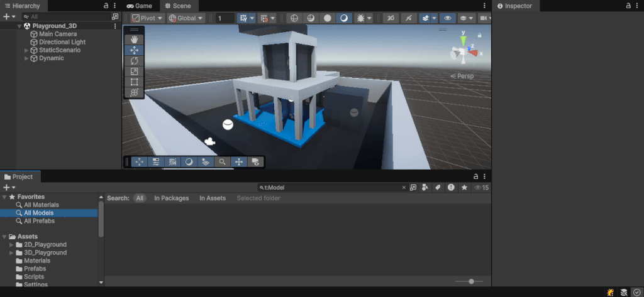The width and height of the screenshot is (644, 297).
Task: Open the Global handle rotation dropdown
Action: click(x=186, y=18)
